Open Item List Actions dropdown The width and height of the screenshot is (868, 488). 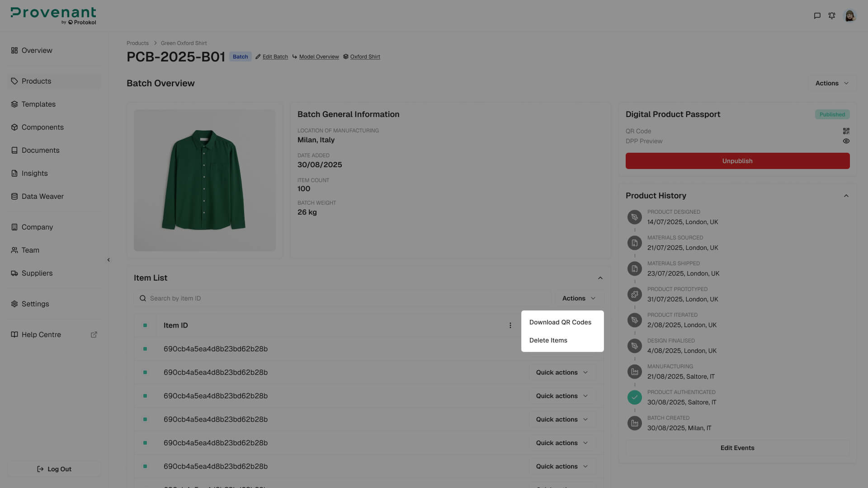pos(579,298)
